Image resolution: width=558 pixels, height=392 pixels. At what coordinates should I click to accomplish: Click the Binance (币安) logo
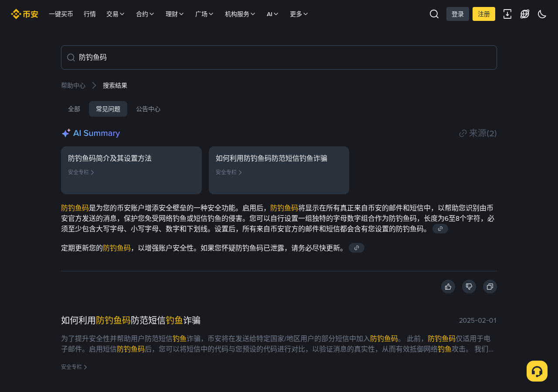pyautogui.click(x=24, y=14)
